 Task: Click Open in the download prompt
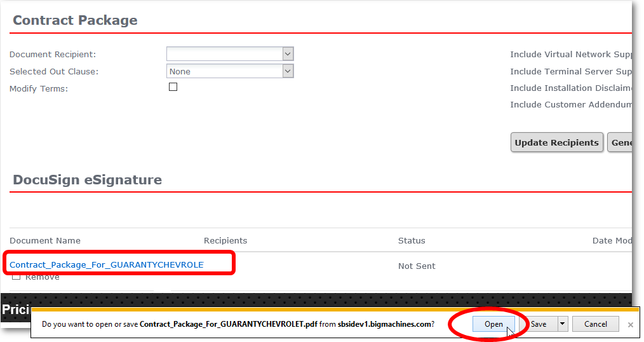click(x=493, y=324)
